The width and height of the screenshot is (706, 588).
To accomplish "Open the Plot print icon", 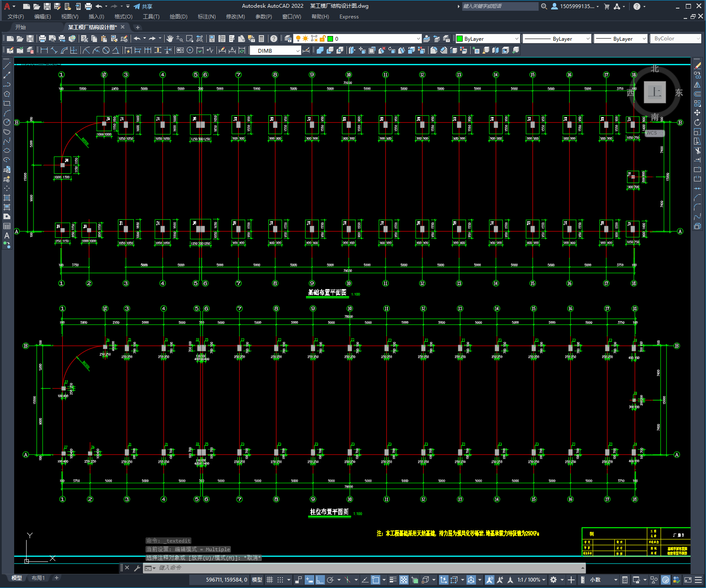I will 42,39.
